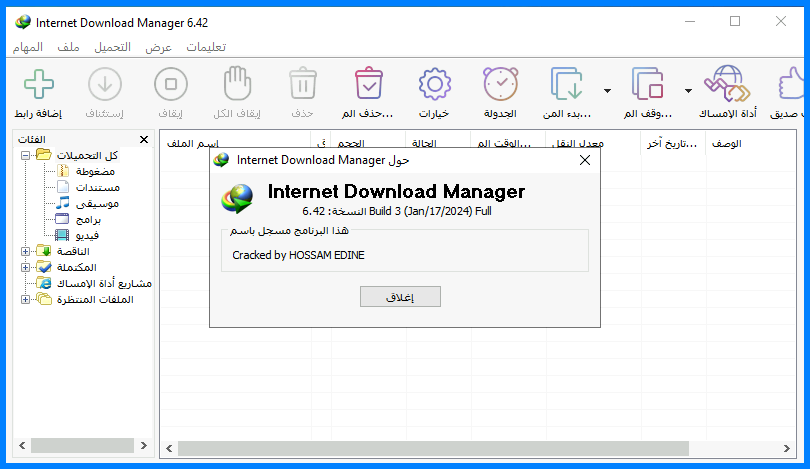Viewport: 810px width, 469px height.
Task: Click the download list scroll left arrow
Action: (x=169, y=448)
